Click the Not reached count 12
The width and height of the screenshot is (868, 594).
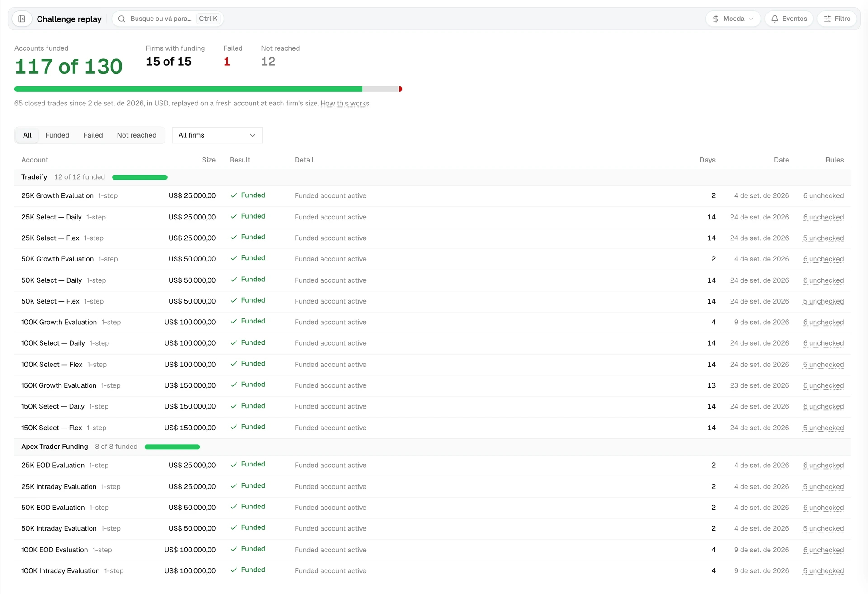[x=268, y=62]
